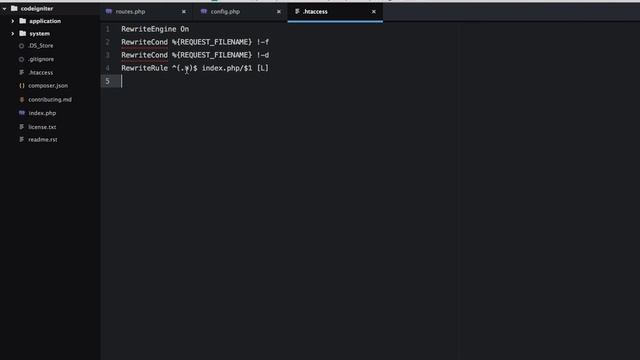Click the index.php PHP icon
The height and width of the screenshot is (360, 640).
[x=22, y=113]
